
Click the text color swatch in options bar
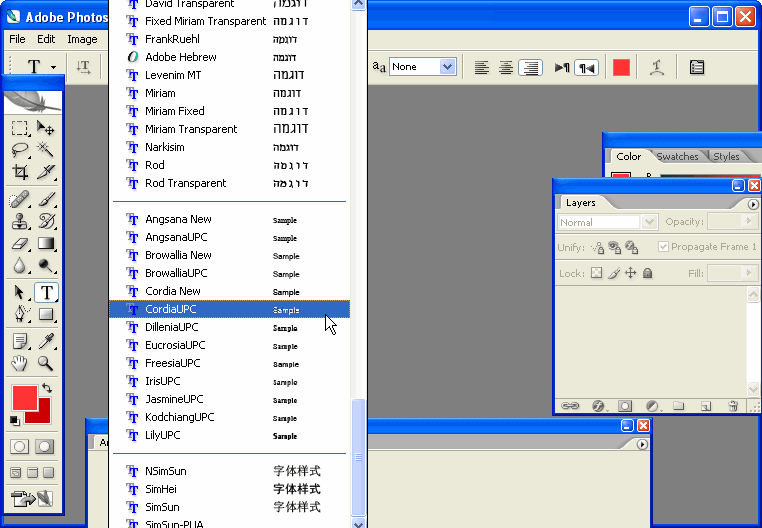621,67
